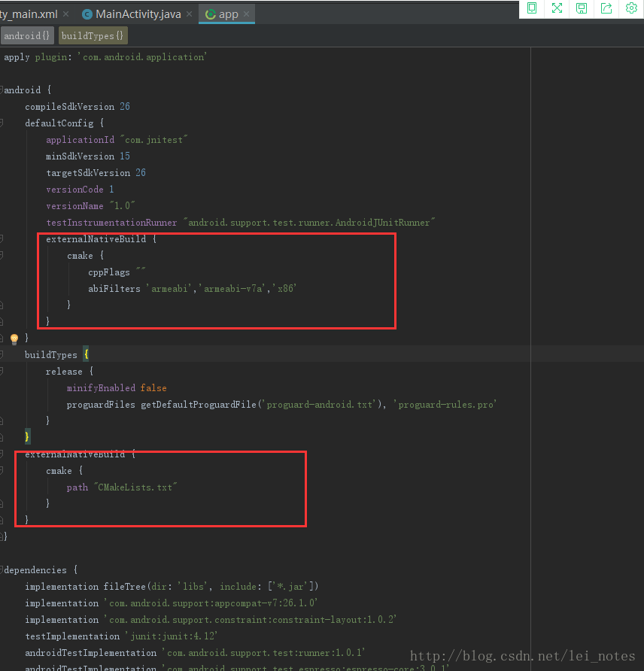
Task: Click the abiFilters 'armeabi' line
Action: coord(193,289)
